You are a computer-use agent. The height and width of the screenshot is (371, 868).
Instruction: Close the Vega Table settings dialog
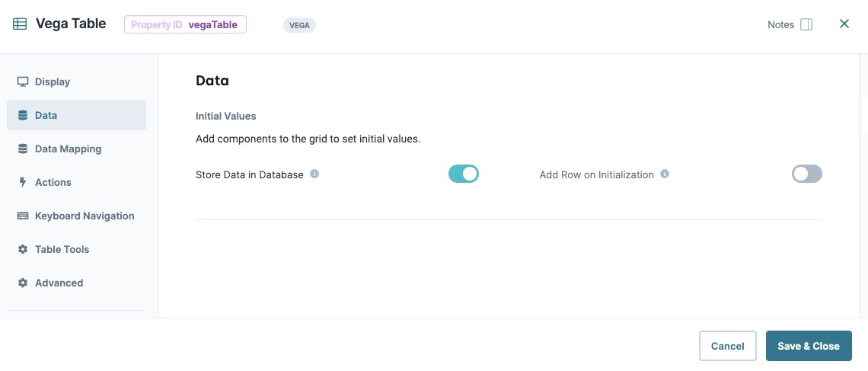844,24
